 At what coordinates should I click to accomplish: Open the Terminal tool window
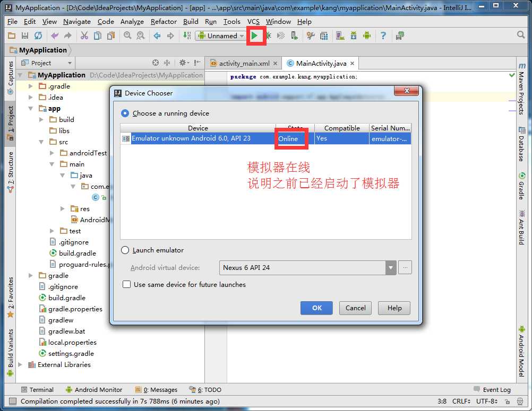click(x=37, y=390)
